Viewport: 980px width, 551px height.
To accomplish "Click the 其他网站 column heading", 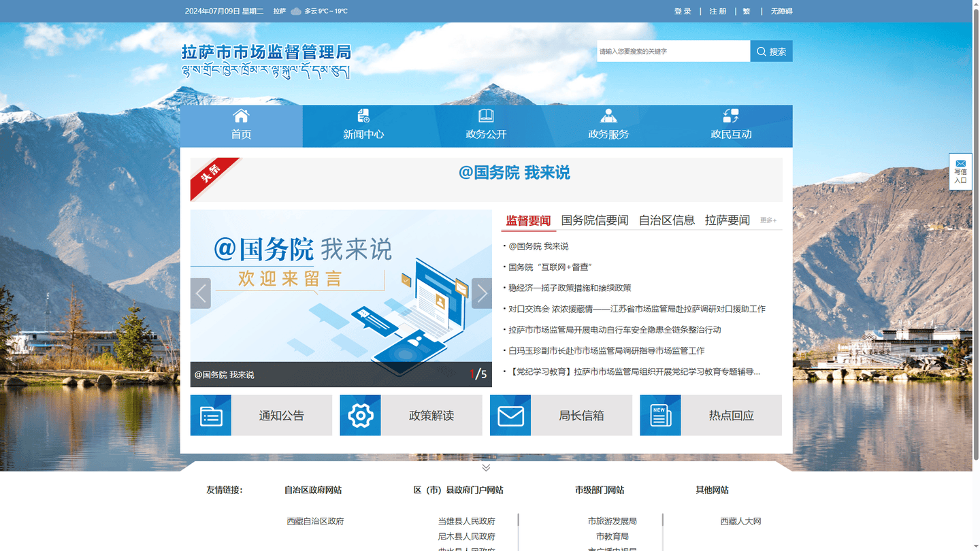I will (712, 490).
